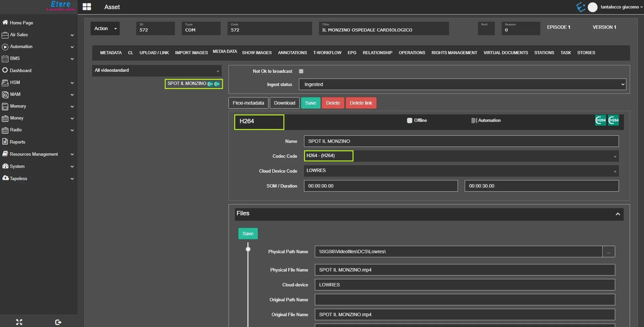Click the Download button
Screen dimensions: 644x327
coord(284,103)
